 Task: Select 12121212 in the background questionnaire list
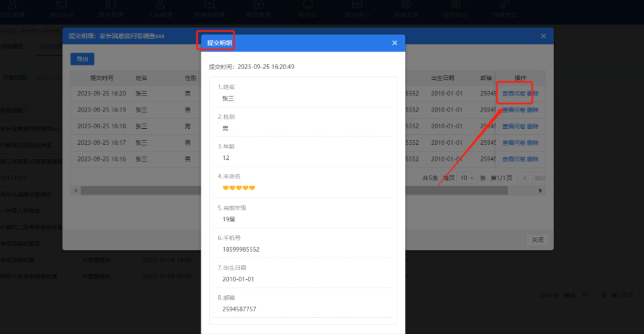(14, 178)
